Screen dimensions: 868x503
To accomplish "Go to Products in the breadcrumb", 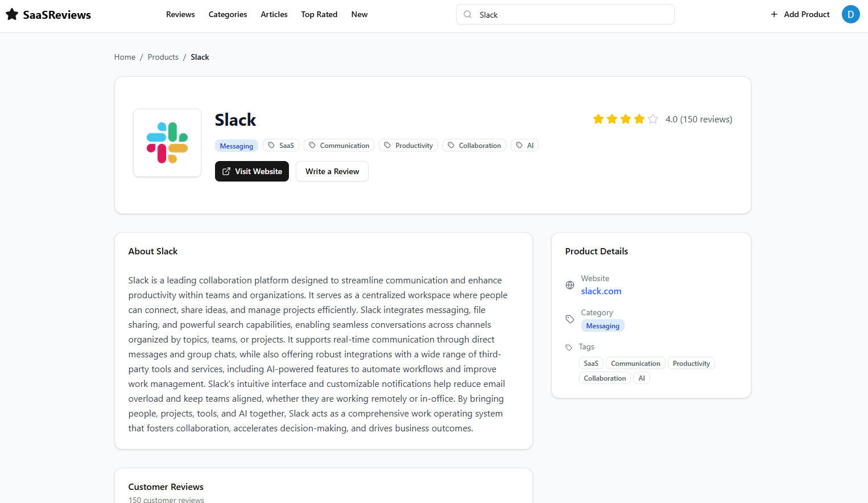I will [163, 57].
